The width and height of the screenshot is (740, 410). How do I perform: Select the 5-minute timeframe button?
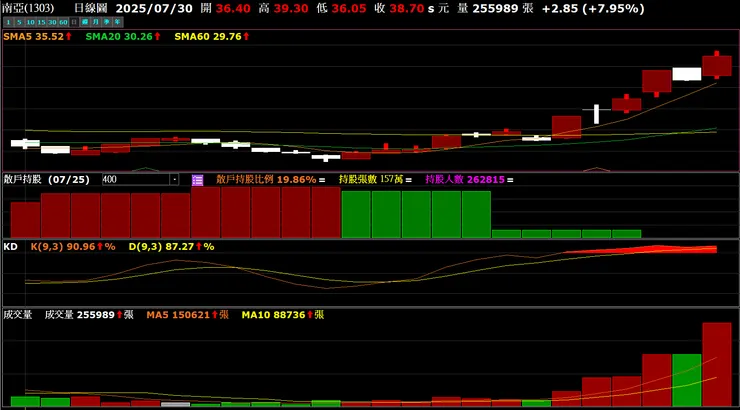(x=19, y=22)
